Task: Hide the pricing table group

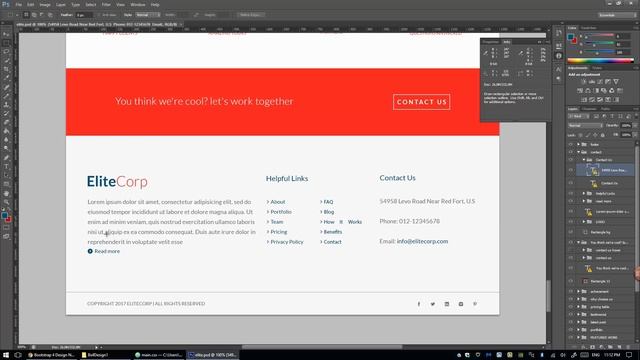Action: (571, 307)
